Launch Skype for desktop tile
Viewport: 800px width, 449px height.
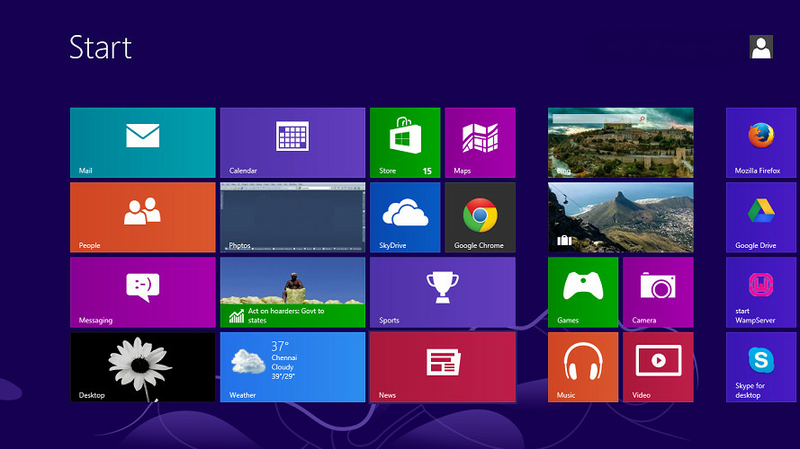pos(761,366)
